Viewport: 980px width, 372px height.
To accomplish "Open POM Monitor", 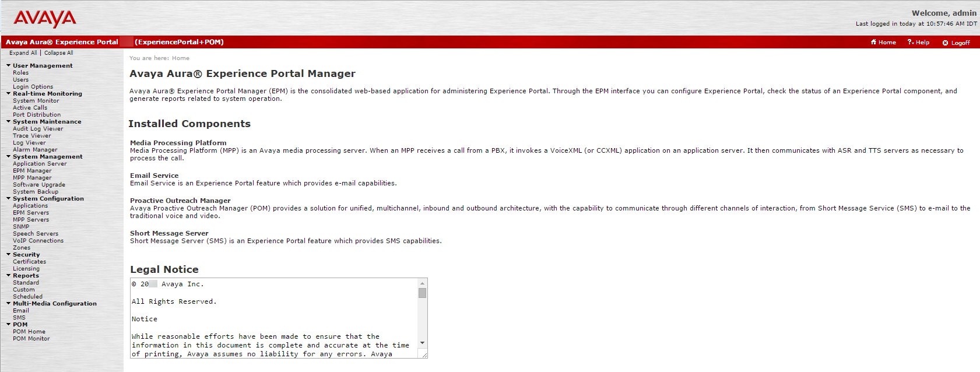I will coord(31,339).
